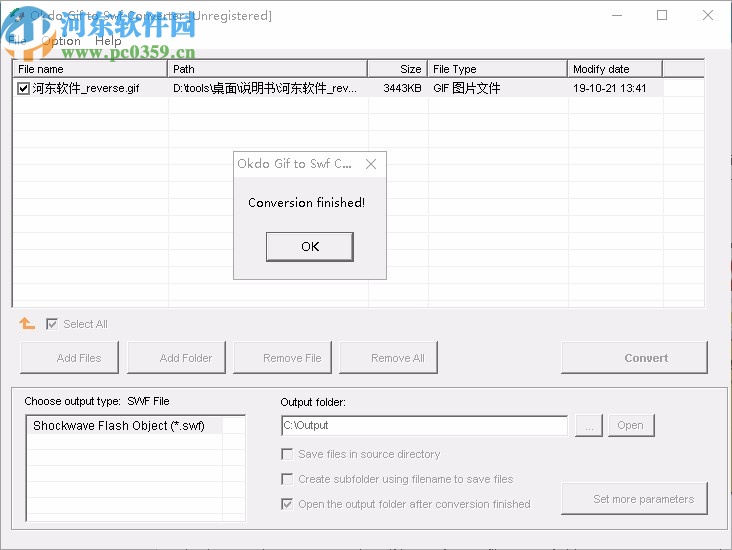Uncheck the 河东软件_reverse.gif file checkbox
The width and height of the screenshot is (732, 550).
(23, 88)
